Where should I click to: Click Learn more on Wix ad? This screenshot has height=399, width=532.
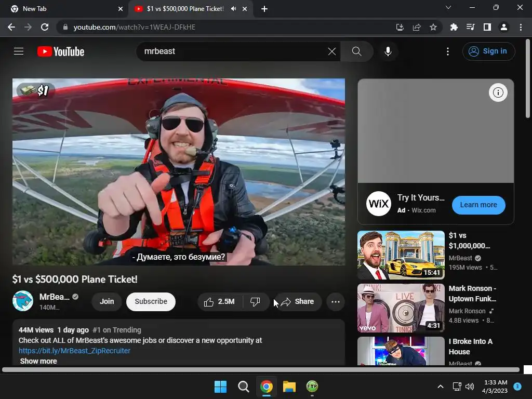(x=478, y=205)
